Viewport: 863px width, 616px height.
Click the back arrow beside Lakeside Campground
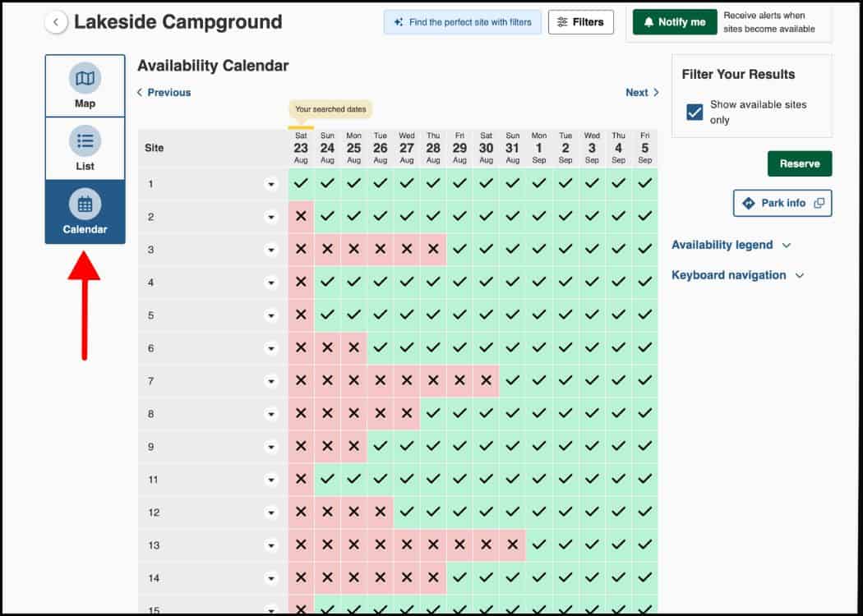click(56, 22)
